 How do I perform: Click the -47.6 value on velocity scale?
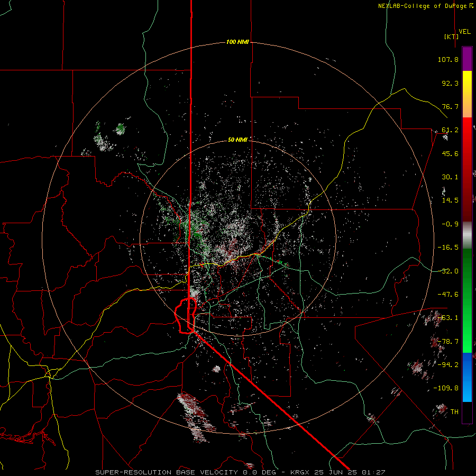click(x=448, y=295)
